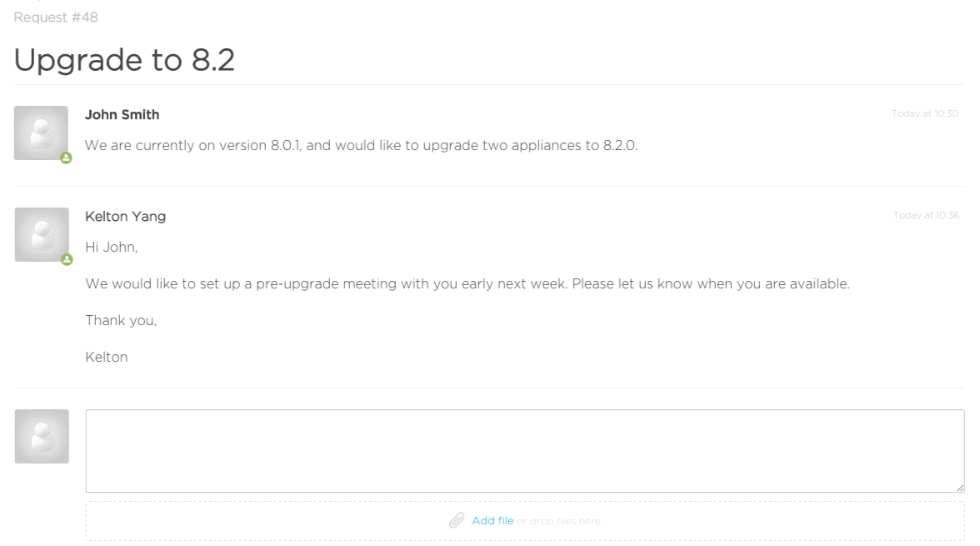The image size is (980, 546).
Task: Click the Add file link
Action: point(492,520)
